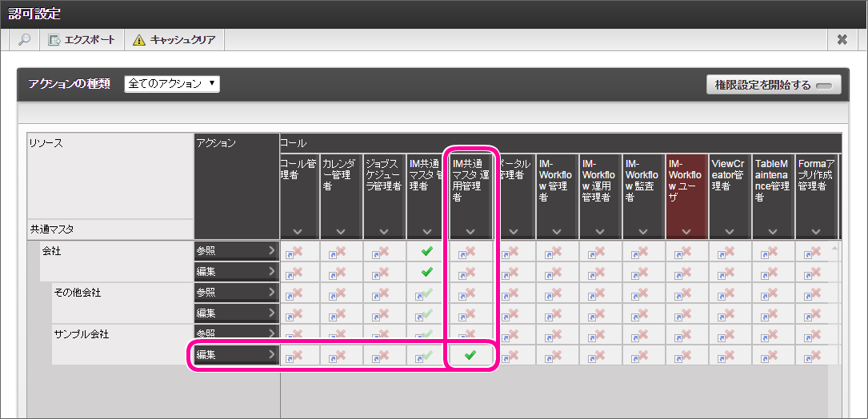Viewport: 868px width, 419px height.
Task: Click 会社 編集 cell under ViewCreator管理者
Action: tap(730, 272)
